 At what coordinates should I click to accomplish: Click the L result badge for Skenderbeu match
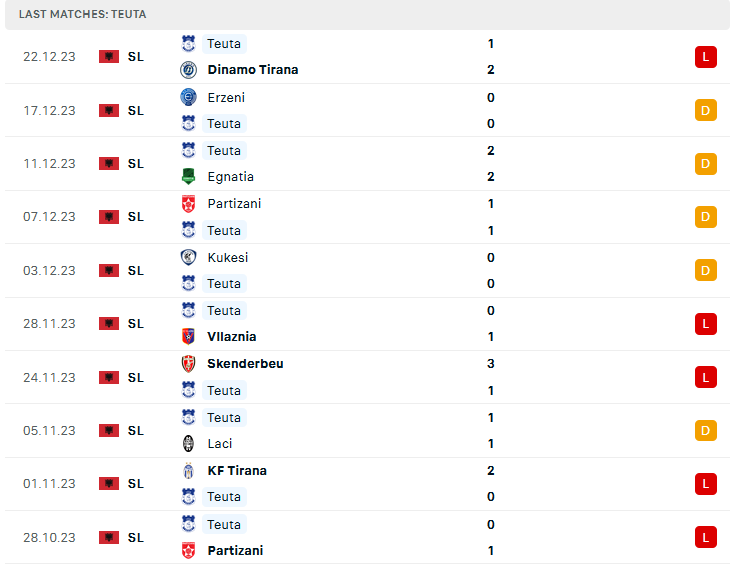tap(706, 377)
